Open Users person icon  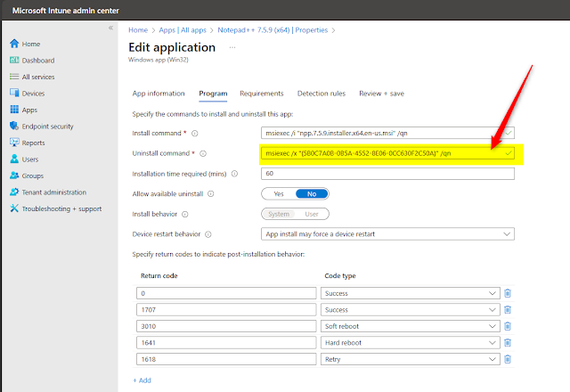pyautogui.click(x=14, y=159)
